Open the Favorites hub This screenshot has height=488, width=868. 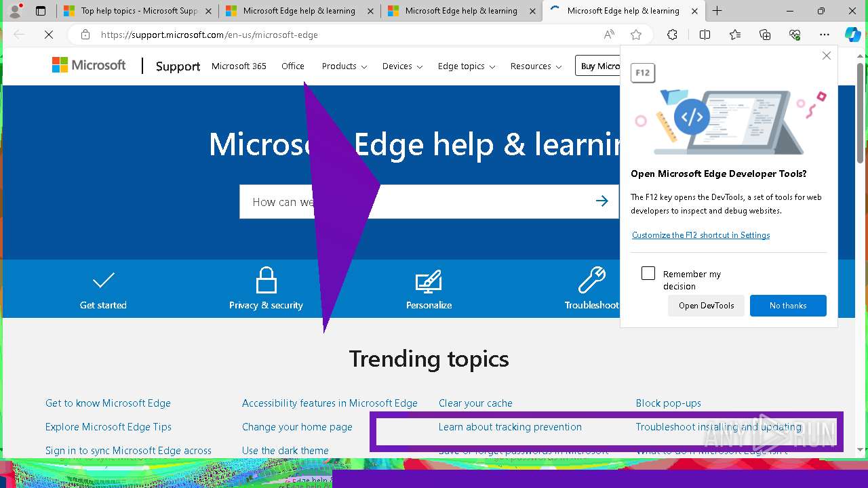pyautogui.click(x=735, y=35)
